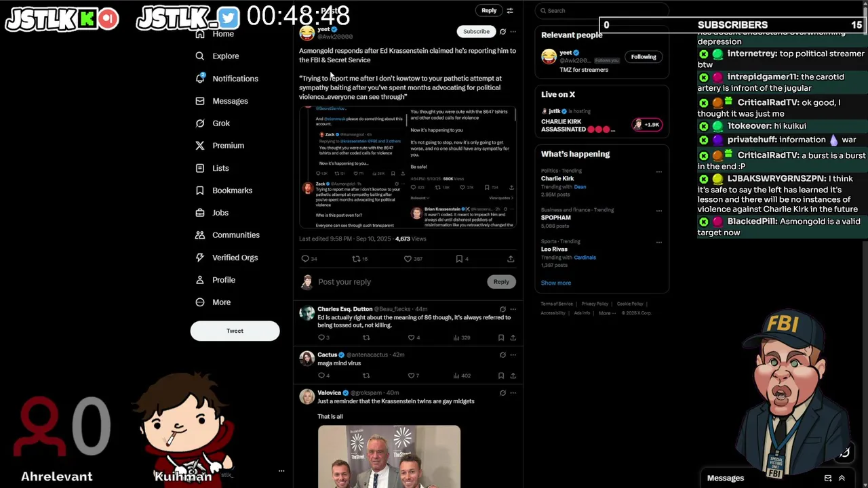
Task: Click the Bookmarks icon in the sidebar
Action: pos(200,190)
